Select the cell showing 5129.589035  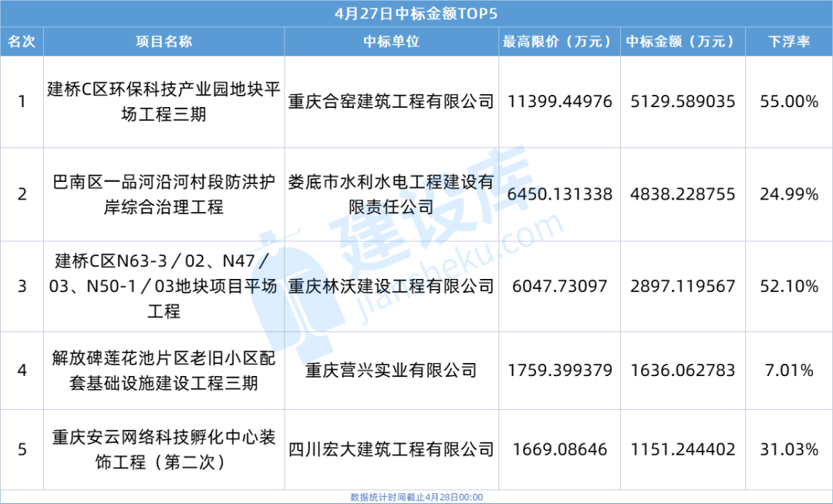683,102
